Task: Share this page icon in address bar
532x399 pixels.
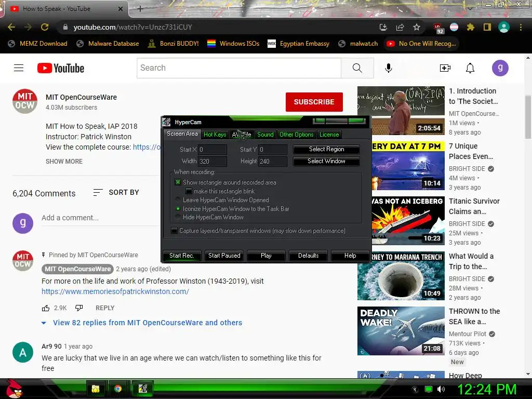Action: (x=400, y=27)
